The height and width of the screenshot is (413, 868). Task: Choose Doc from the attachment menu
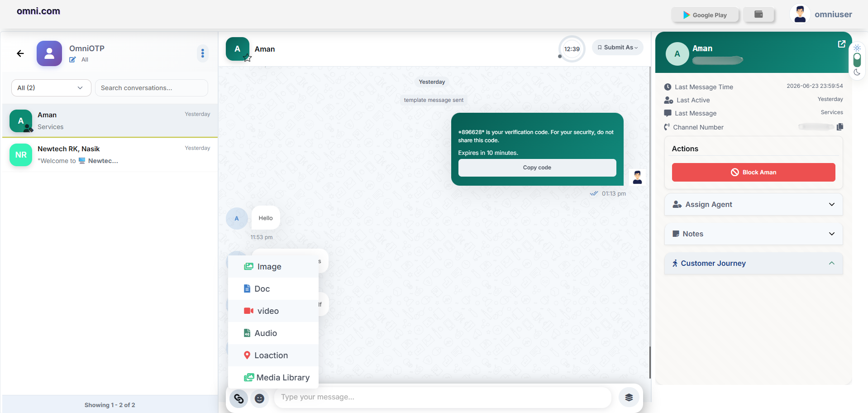click(273, 289)
